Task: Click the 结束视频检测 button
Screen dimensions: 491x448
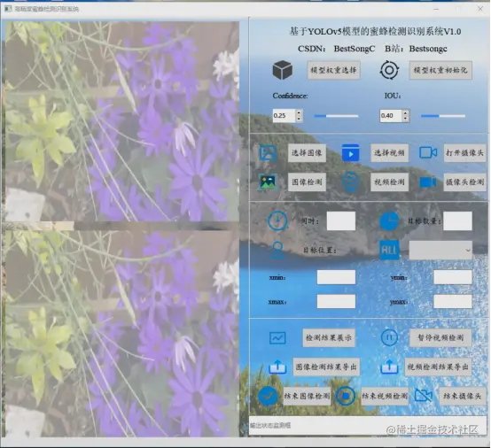Action: (385, 397)
